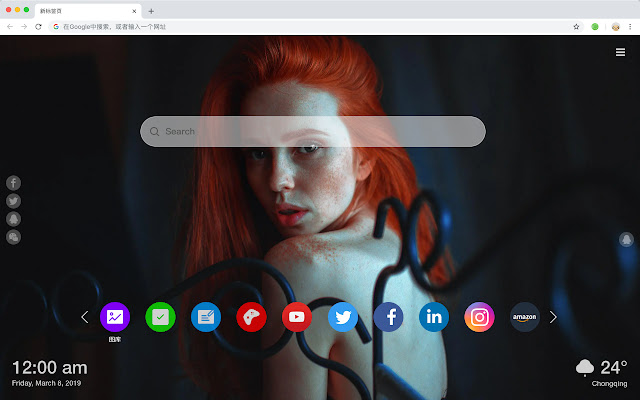Click the 12:00 am clock display
640x400 pixels.
pos(49,368)
